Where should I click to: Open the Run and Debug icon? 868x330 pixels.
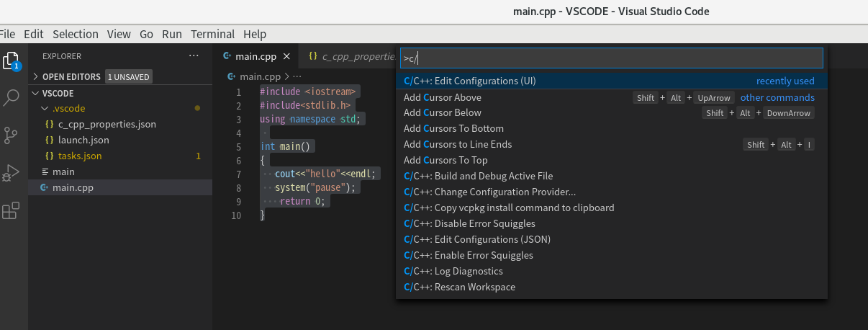coord(11,173)
